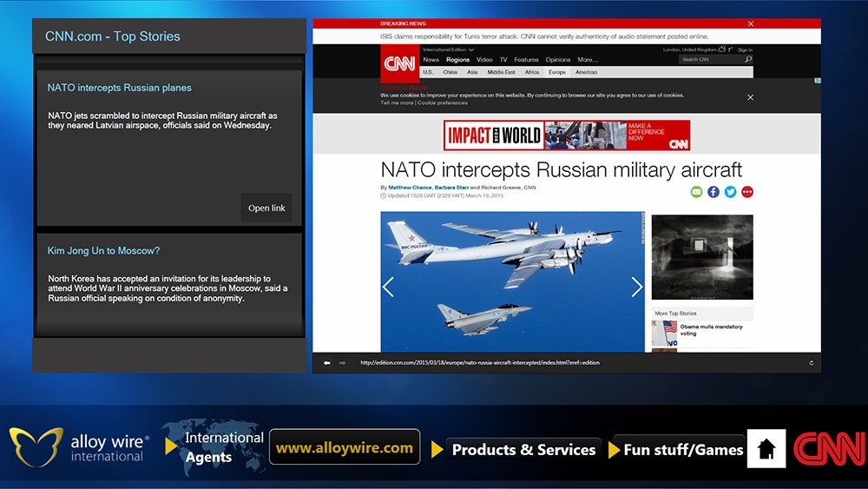Show the next image in the gallery
The image size is (868, 489).
pyautogui.click(x=636, y=287)
